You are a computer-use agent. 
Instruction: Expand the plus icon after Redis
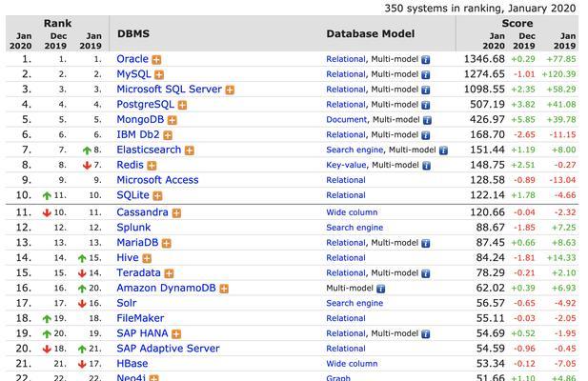[x=152, y=166]
